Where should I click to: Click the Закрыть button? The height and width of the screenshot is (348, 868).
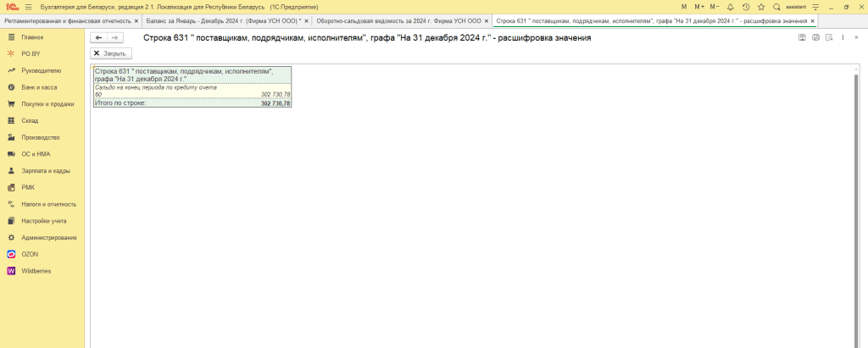point(111,53)
